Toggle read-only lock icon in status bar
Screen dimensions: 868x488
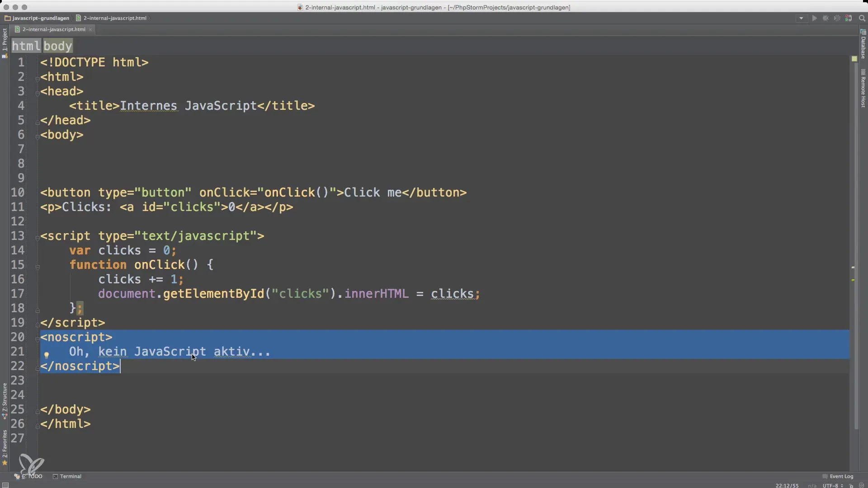pyautogui.click(x=851, y=486)
